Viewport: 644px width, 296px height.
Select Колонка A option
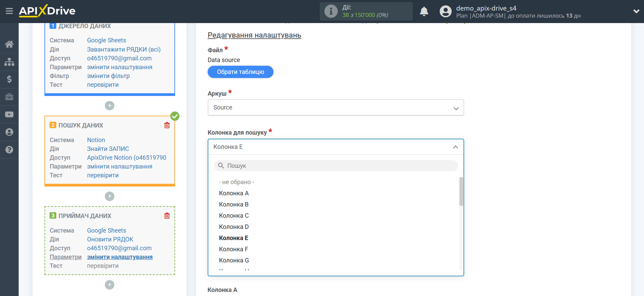234,193
